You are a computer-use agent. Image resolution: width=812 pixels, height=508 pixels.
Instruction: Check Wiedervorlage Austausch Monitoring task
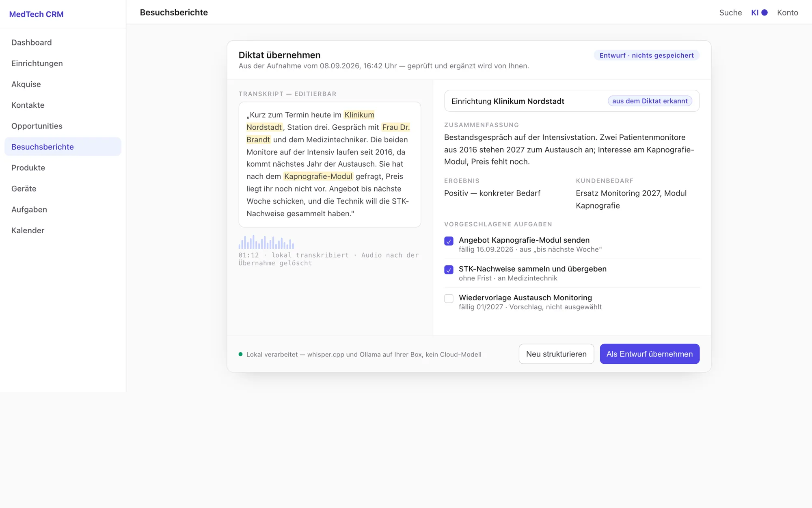pos(449,299)
